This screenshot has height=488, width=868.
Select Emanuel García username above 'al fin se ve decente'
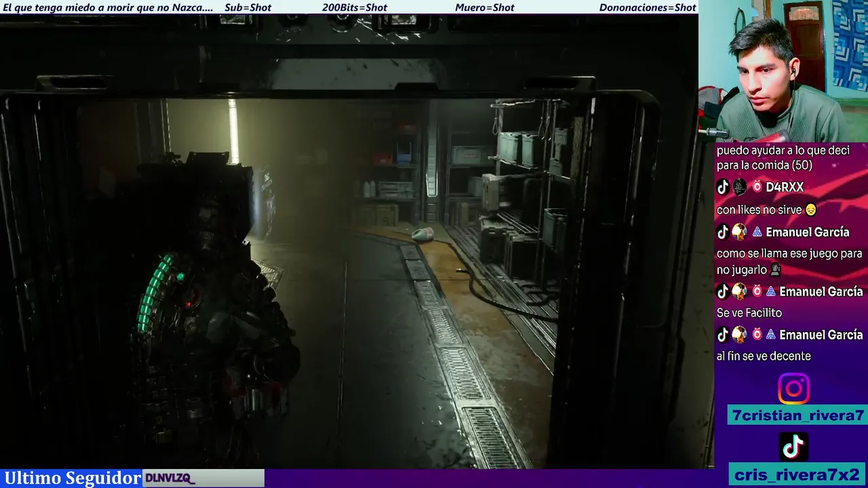tap(821, 335)
